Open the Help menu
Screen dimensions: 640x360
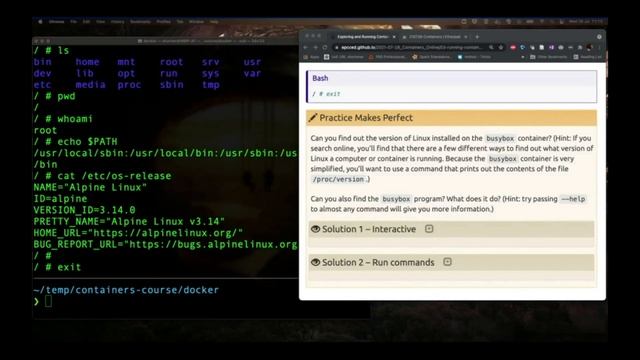pyautogui.click(x=214, y=22)
